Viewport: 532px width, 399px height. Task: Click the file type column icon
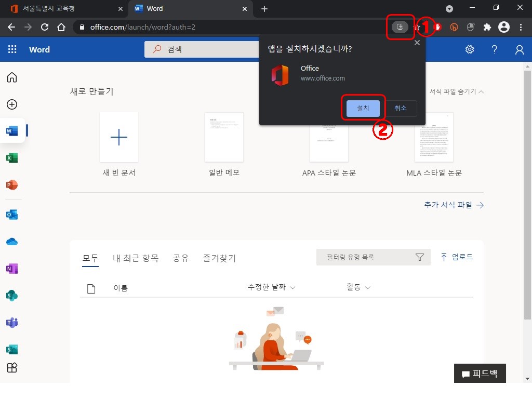click(x=91, y=288)
